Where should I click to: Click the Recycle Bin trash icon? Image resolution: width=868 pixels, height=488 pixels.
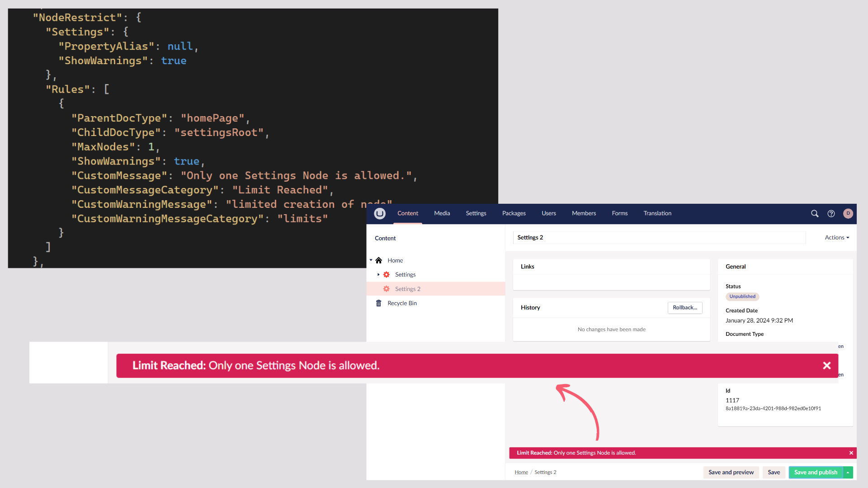(379, 303)
